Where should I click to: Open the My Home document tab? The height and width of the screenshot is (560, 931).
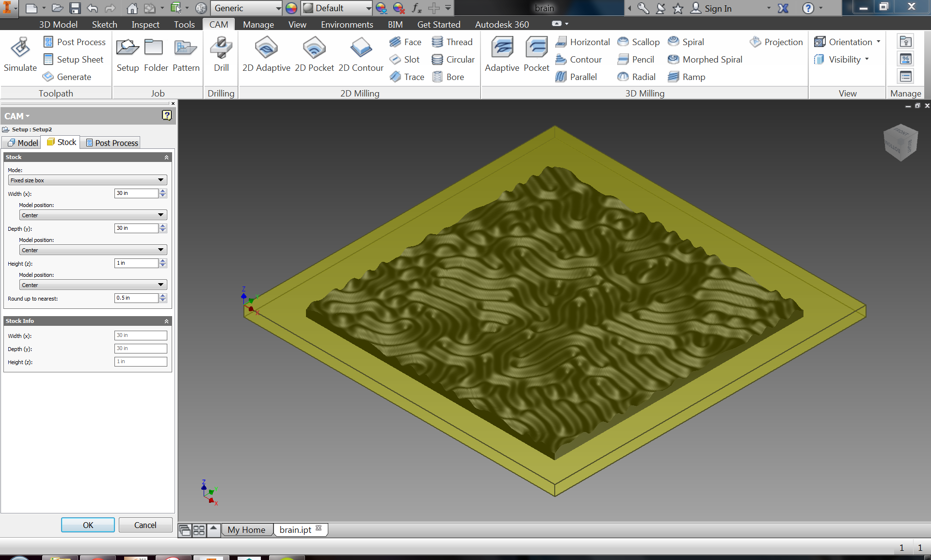coord(246,530)
